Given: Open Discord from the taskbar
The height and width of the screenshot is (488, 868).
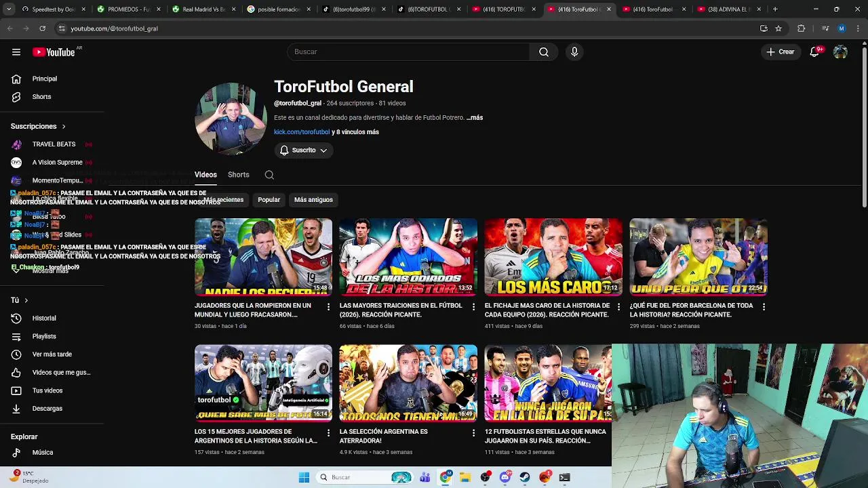Looking at the screenshot, I should pyautogui.click(x=505, y=477).
